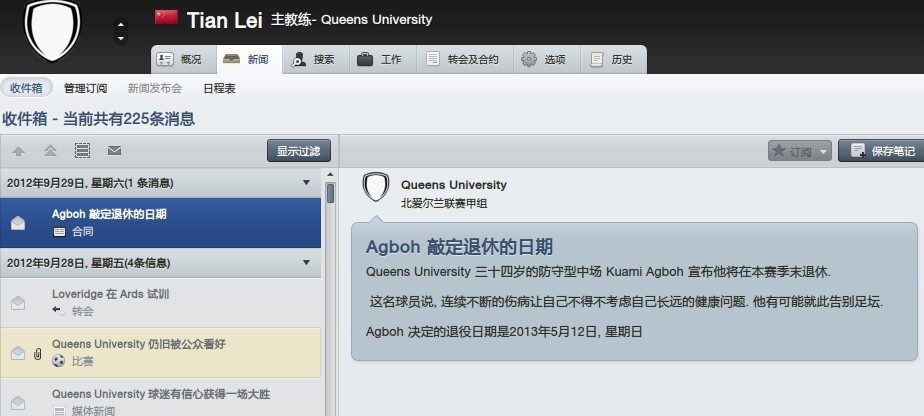This screenshot has height=416, width=924.
Task: Click the 媒体新闻 category icon
Action: (x=59, y=411)
